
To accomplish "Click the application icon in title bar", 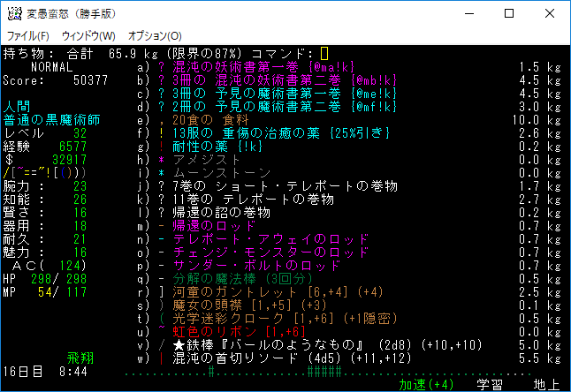I will tap(14, 13).
